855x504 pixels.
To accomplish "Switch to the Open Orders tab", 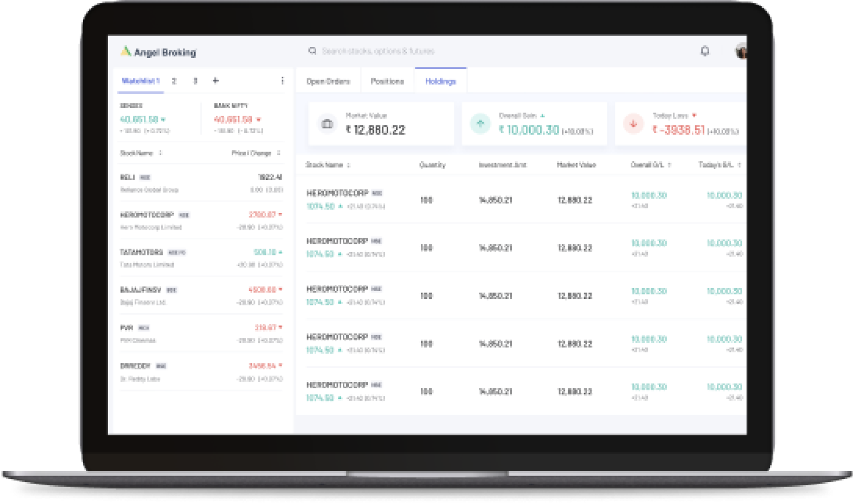I will pyautogui.click(x=328, y=81).
